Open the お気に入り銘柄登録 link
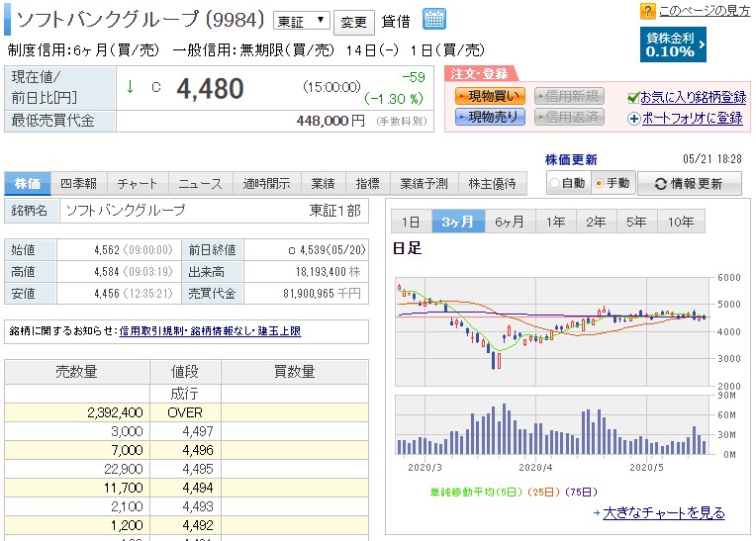The width and height of the screenshot is (756, 541). point(694,97)
